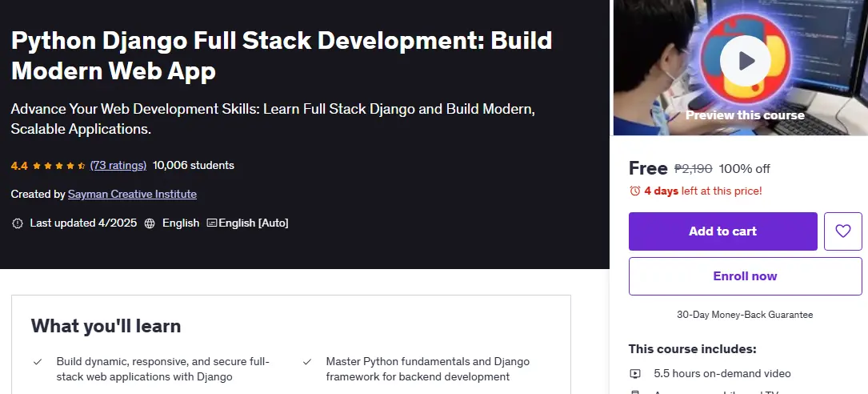
Task: Click the 100% off text
Action: coord(744,168)
